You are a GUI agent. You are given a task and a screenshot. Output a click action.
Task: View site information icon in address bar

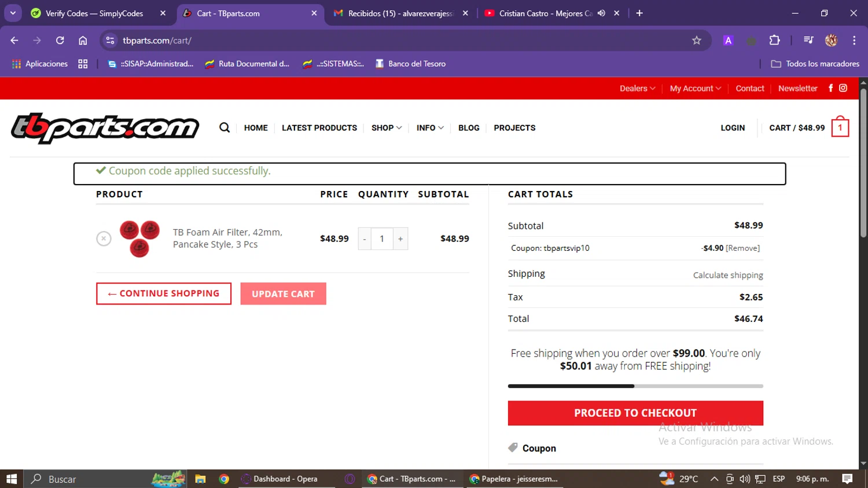pos(110,41)
